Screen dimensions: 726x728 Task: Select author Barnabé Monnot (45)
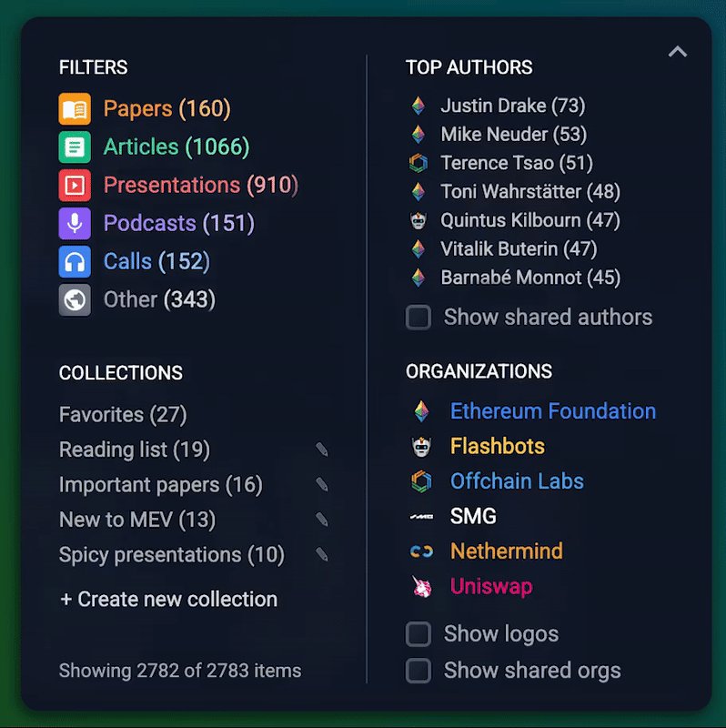point(530,278)
